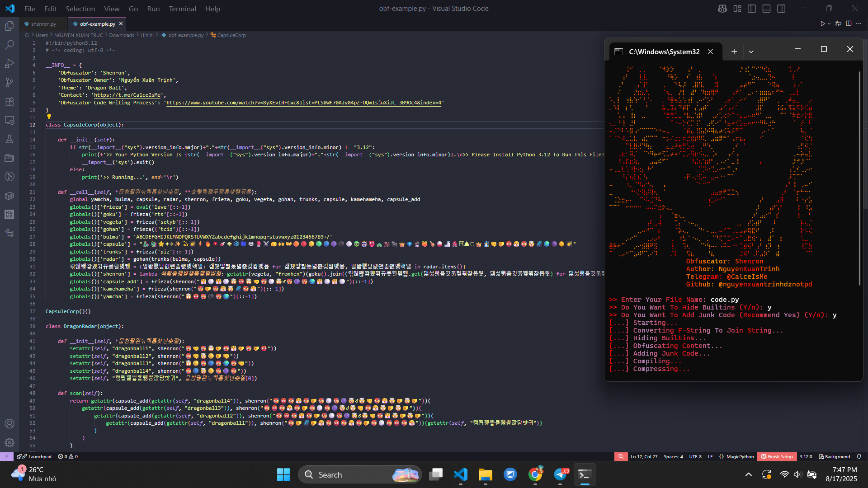Open Run and Debug view
Viewport: 868px width, 488px height.
pos(9,64)
